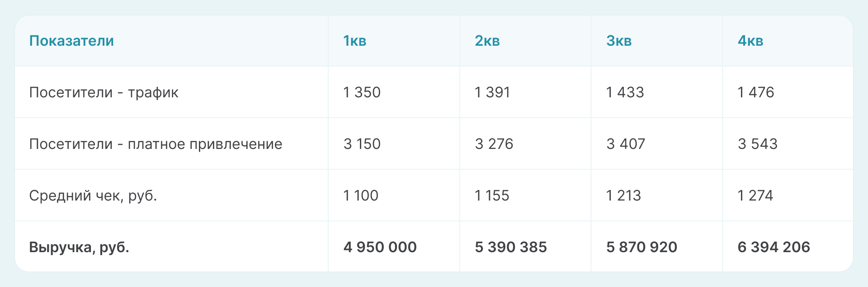This screenshot has width=868, height=287.
Task: Select the 2кв column header
Action: 487,41
